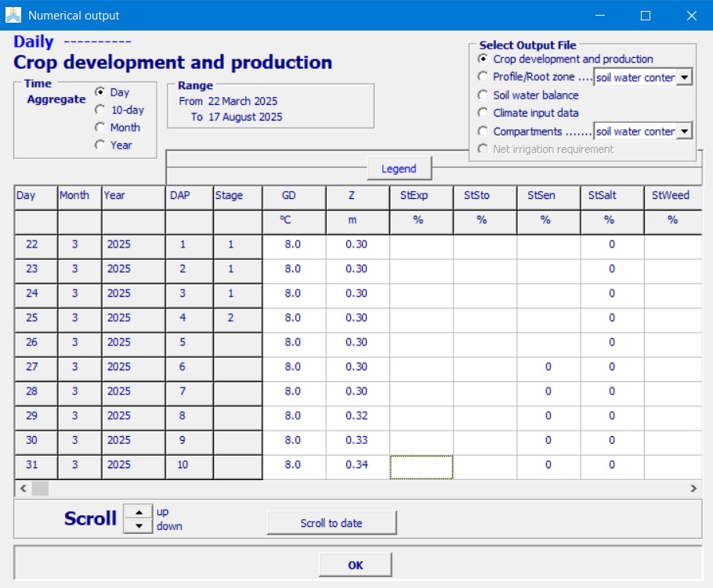Screen dimensions: 713x588
Task: Select Compartments output option
Action: coord(483,132)
